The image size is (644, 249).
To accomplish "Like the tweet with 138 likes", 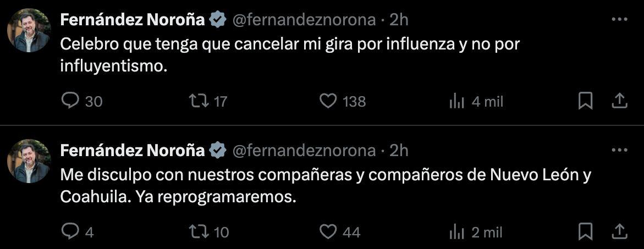I will pyautogui.click(x=328, y=101).
